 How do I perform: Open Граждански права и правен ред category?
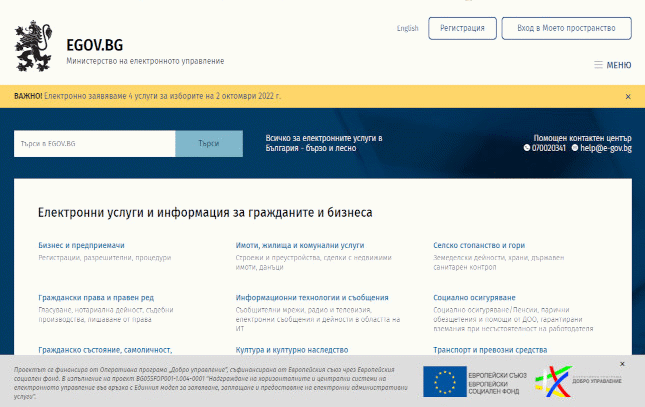(x=96, y=298)
